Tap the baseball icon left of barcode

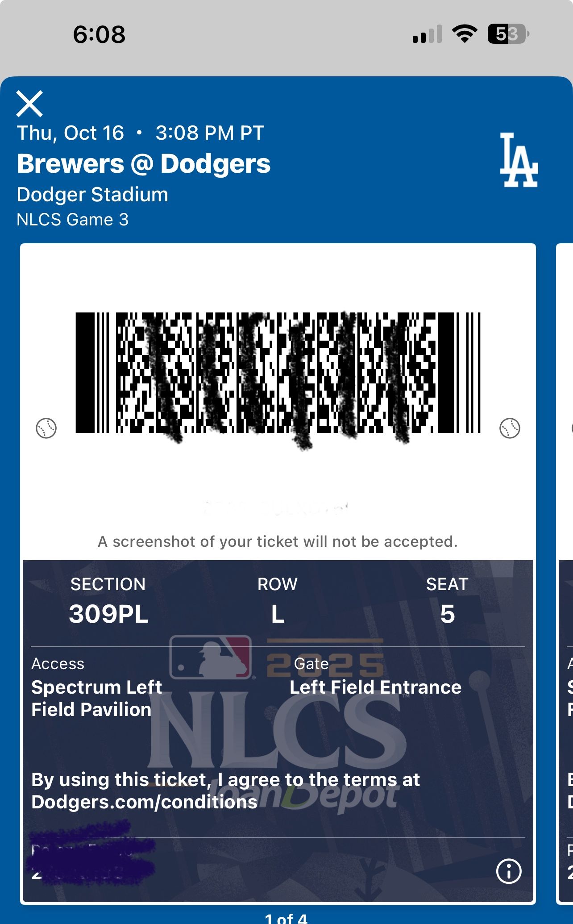[46, 429]
